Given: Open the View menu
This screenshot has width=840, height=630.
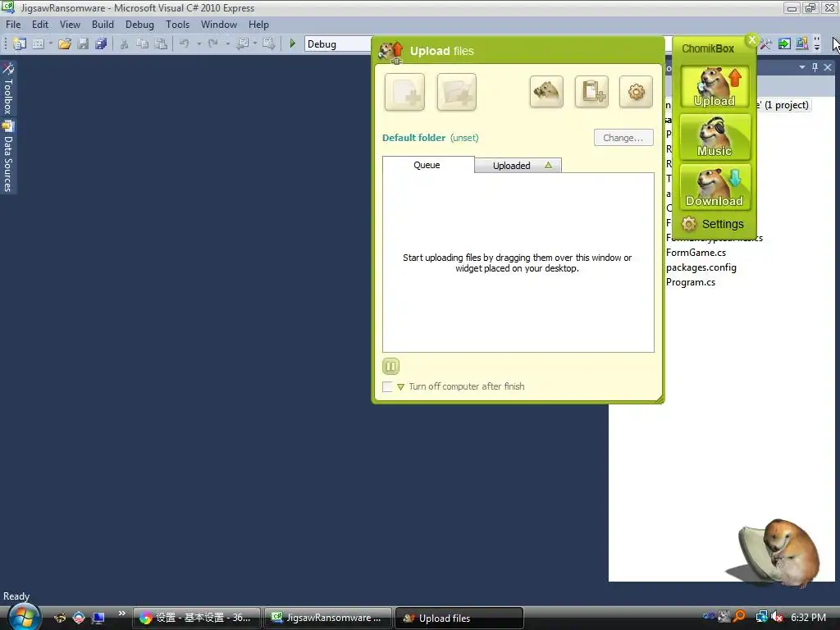Looking at the screenshot, I should click(x=70, y=25).
